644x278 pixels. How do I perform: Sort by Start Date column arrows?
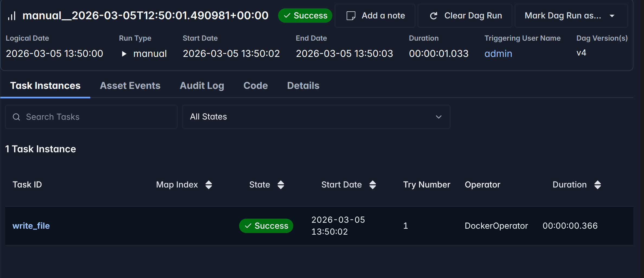point(373,185)
